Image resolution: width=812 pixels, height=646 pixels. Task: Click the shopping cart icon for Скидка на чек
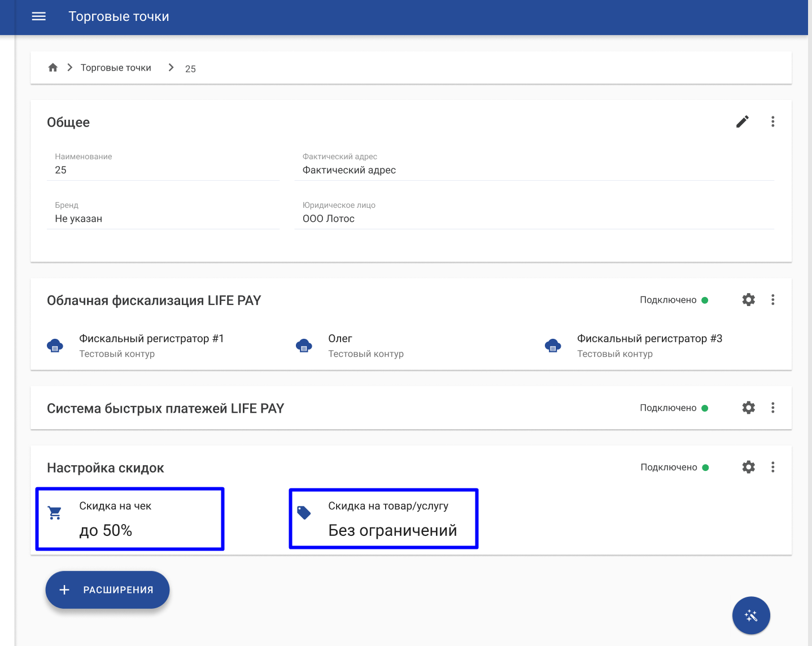tap(55, 513)
